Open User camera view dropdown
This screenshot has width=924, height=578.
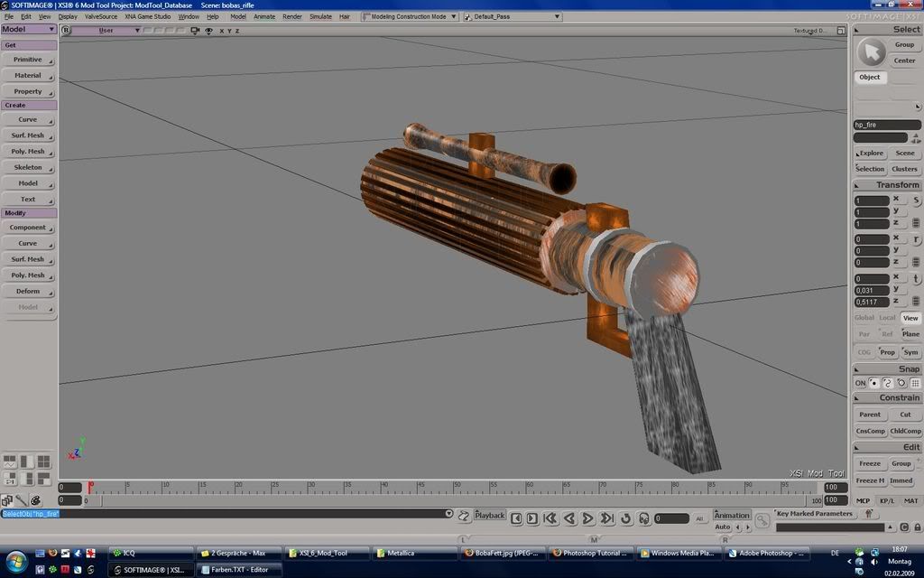[106, 30]
